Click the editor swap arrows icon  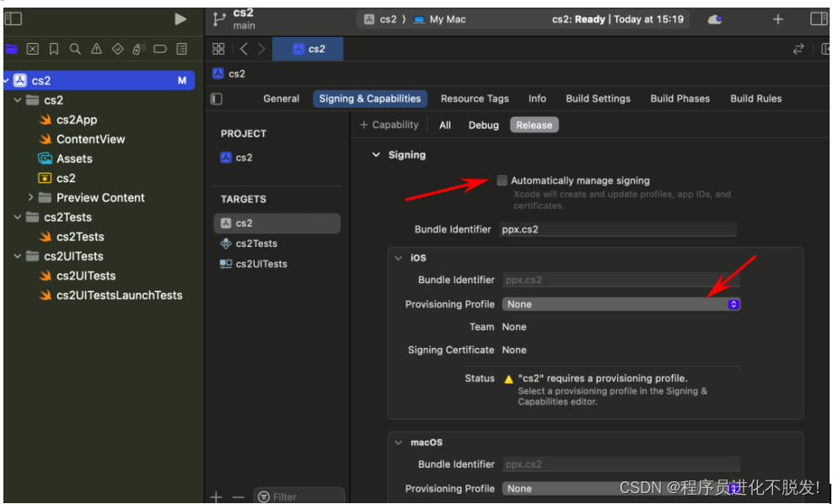pyautogui.click(x=798, y=50)
